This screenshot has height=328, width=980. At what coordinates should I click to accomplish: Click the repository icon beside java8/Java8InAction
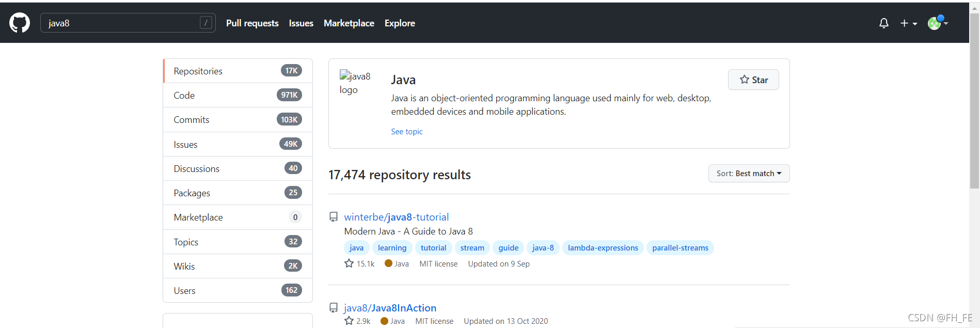(x=334, y=308)
